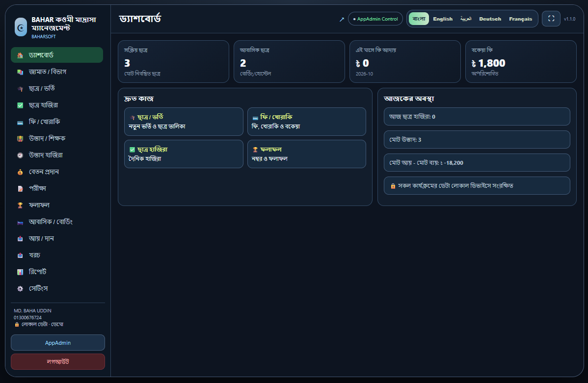Click the মোট আয় - মোট ব্যয় row
The image size is (588, 383).
(477, 163)
